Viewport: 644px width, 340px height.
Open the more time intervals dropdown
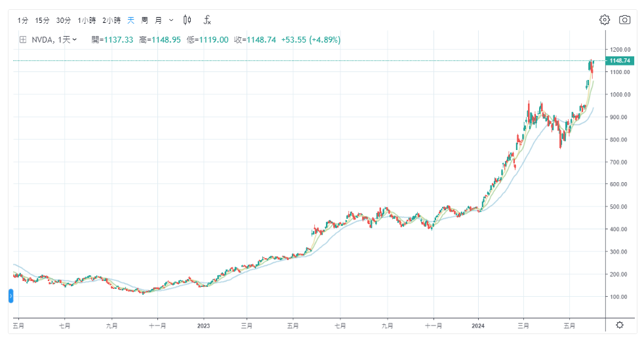pyautogui.click(x=171, y=20)
